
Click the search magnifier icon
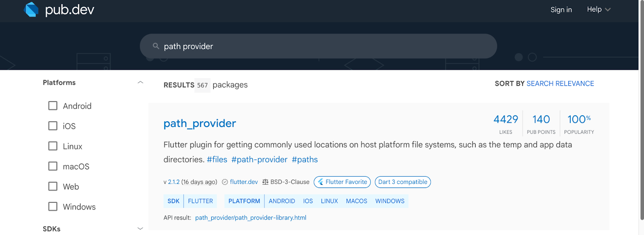pyautogui.click(x=156, y=46)
